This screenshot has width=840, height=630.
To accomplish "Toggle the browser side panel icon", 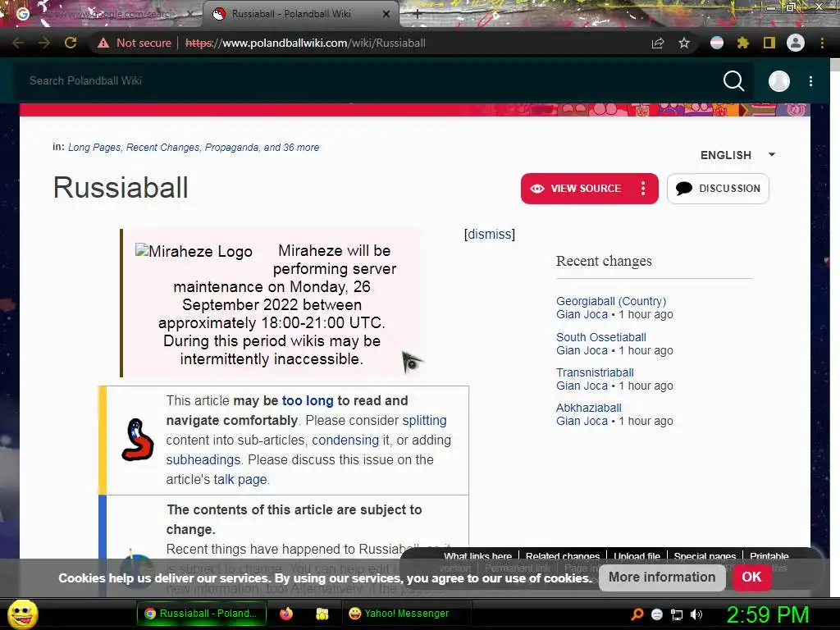I will 769,43.
